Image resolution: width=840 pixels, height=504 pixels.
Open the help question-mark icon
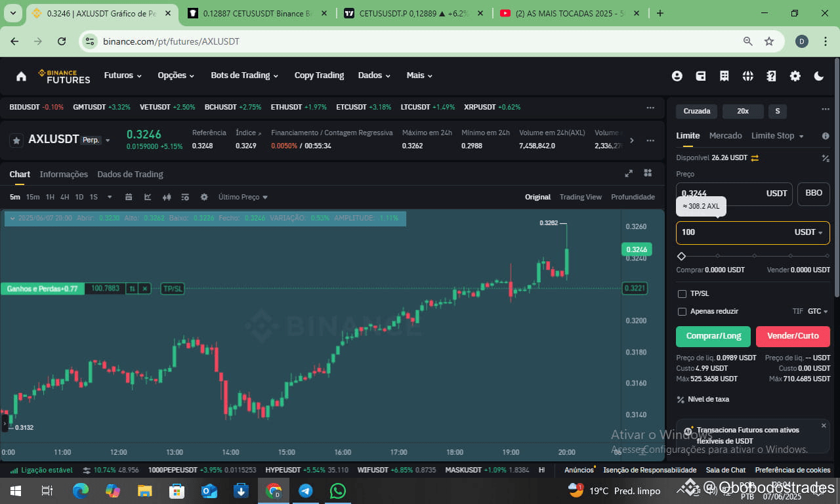click(x=772, y=76)
